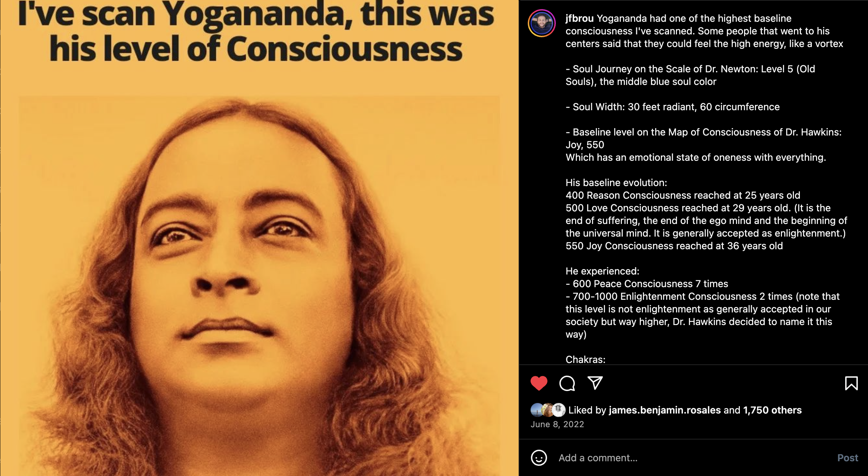Open james.benjamin.rosales profile link
Viewport: 868px width, 476px height.
pos(665,410)
